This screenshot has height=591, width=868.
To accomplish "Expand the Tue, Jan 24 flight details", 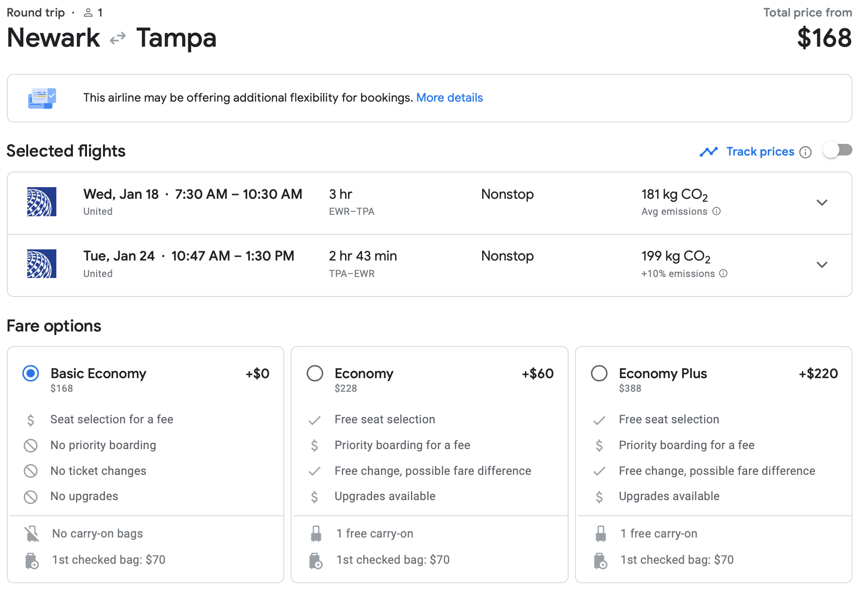I will coord(822,265).
